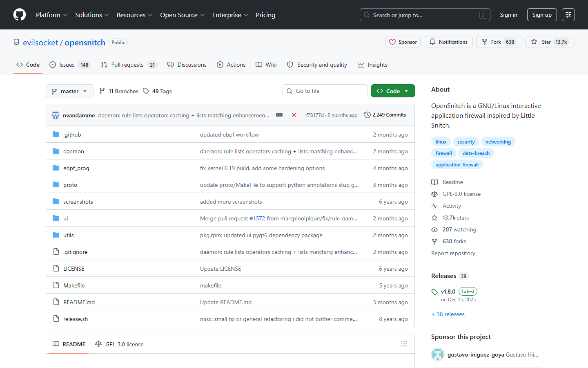
Task: Open the Discussions tab
Action: click(x=187, y=65)
